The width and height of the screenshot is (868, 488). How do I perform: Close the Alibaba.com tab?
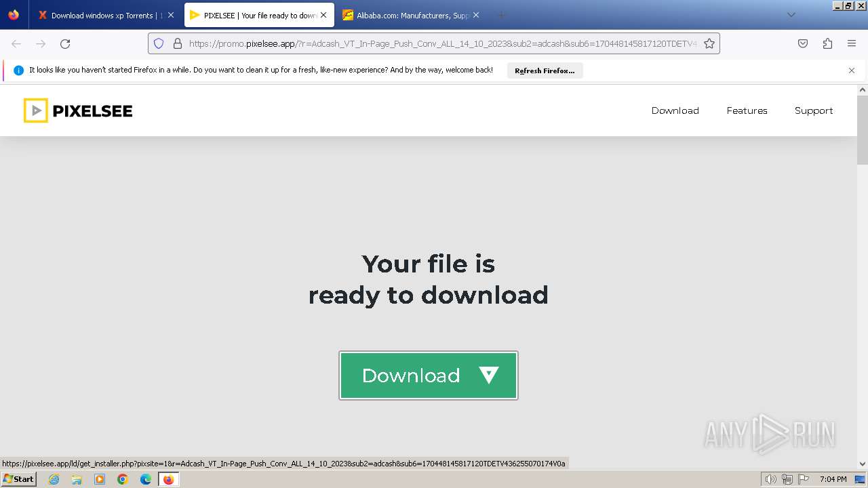click(476, 15)
